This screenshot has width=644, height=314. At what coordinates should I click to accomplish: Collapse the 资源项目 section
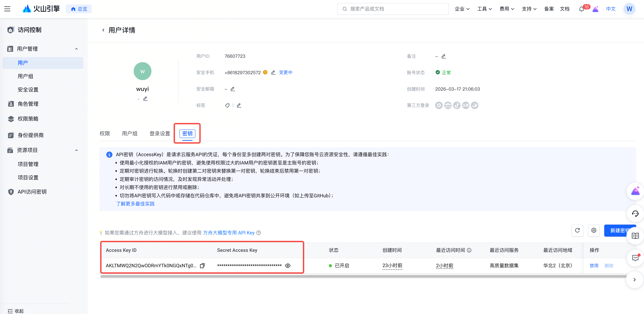[x=76, y=150]
